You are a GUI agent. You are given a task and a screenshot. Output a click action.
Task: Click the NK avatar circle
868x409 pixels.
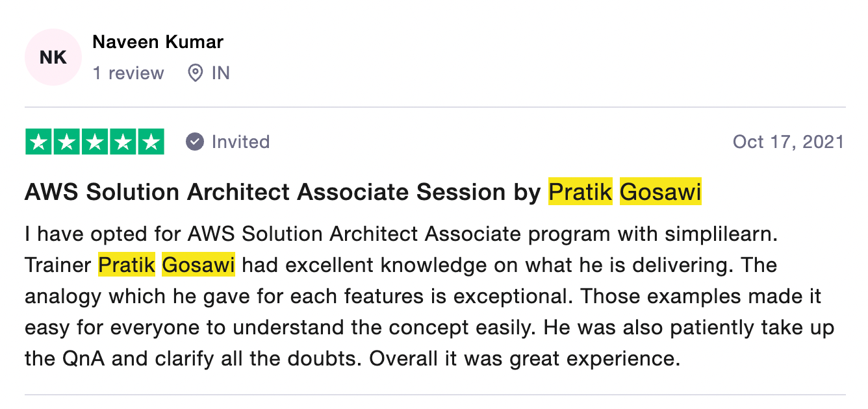click(x=53, y=57)
